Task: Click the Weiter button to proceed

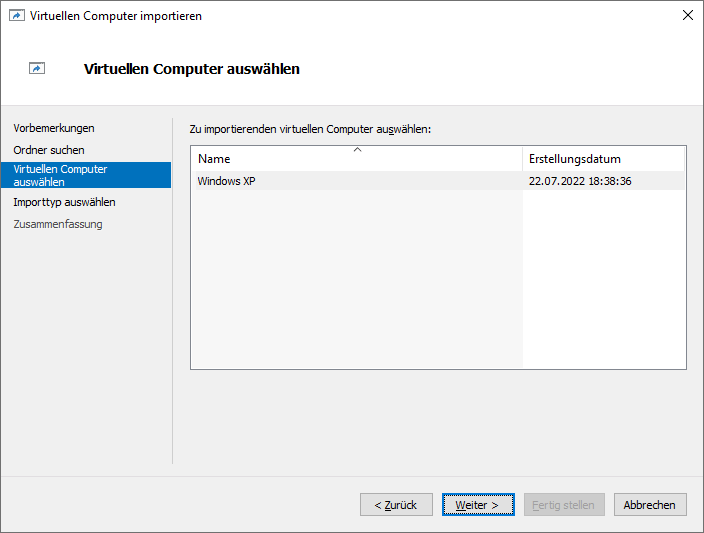Action: (478, 505)
